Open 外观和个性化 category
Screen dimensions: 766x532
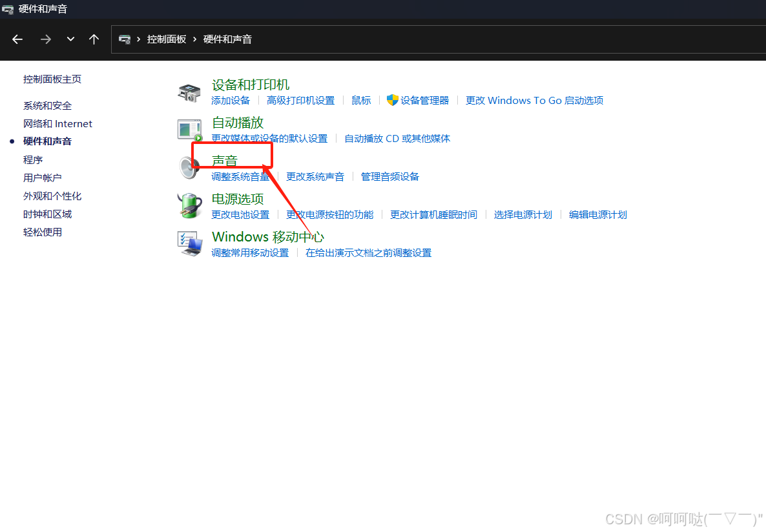pyautogui.click(x=52, y=196)
